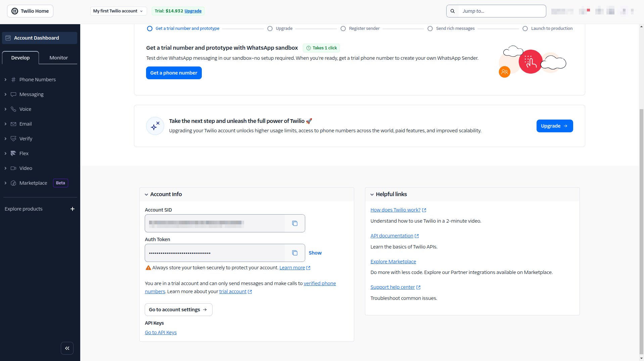The image size is (644, 361).
Task: Click the Flex product icon
Action: point(13,153)
